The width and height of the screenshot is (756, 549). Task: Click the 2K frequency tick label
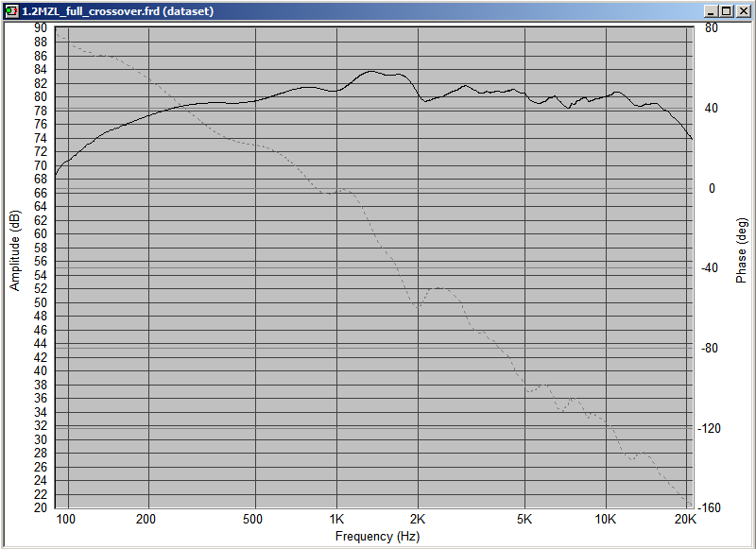pyautogui.click(x=418, y=519)
